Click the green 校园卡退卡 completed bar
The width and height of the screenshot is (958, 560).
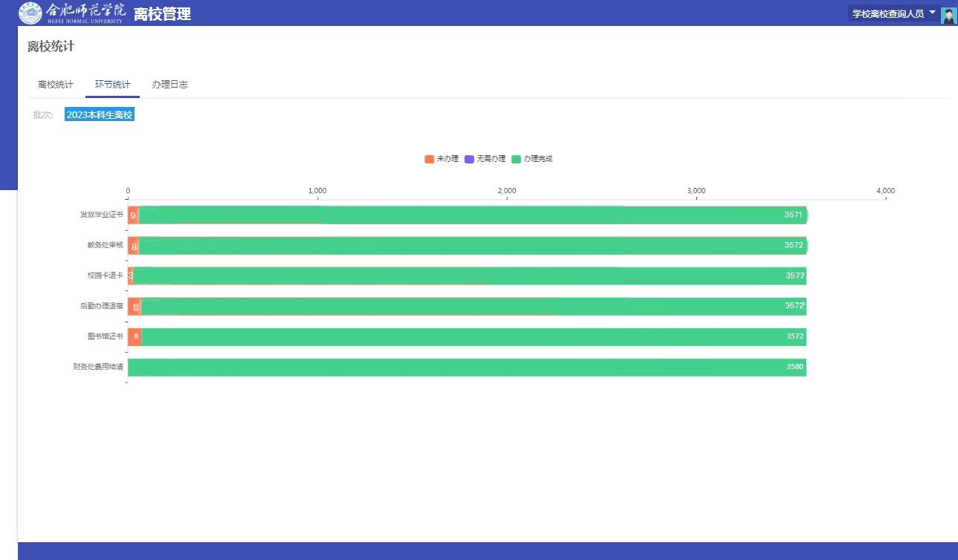[x=468, y=276]
